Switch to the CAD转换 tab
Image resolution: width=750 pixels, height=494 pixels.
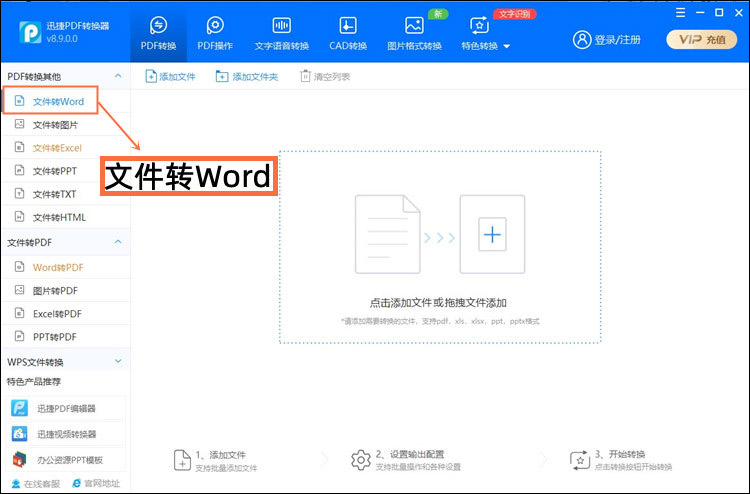(348, 33)
